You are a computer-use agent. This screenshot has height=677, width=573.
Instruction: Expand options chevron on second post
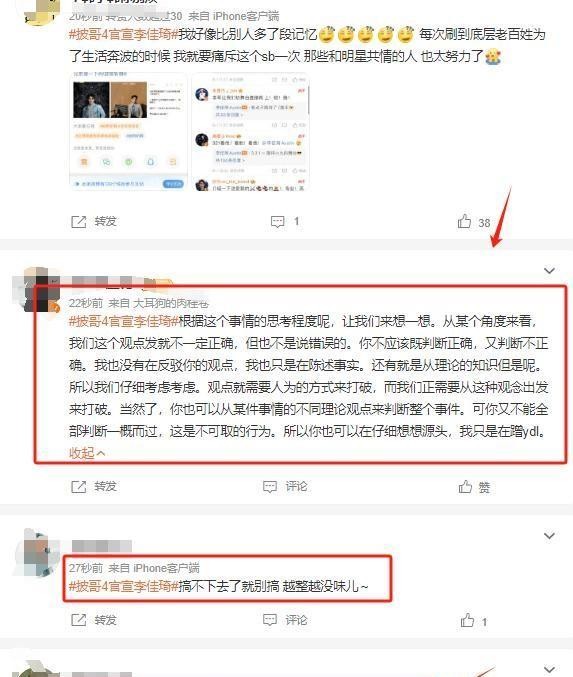pyautogui.click(x=549, y=271)
